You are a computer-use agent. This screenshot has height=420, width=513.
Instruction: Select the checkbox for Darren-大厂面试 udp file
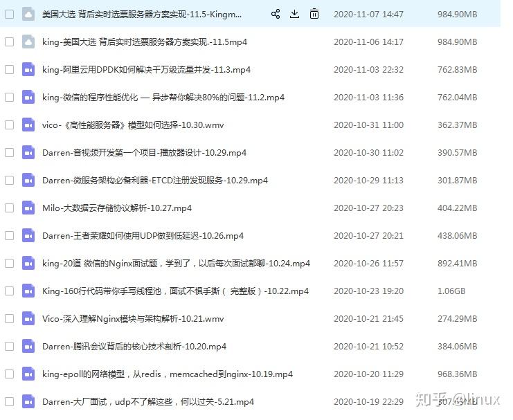(x=10, y=402)
